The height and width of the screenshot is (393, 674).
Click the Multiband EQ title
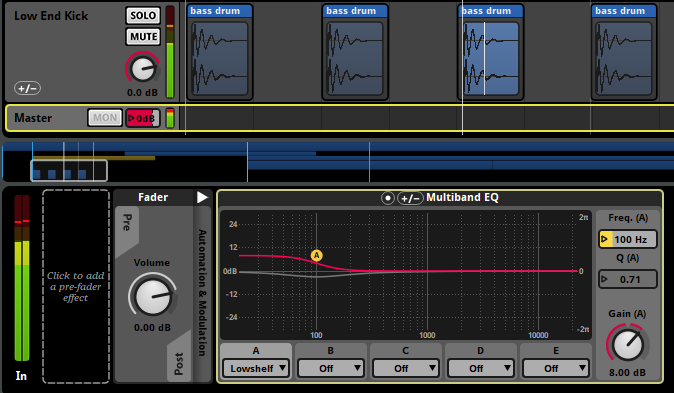pyautogui.click(x=462, y=197)
